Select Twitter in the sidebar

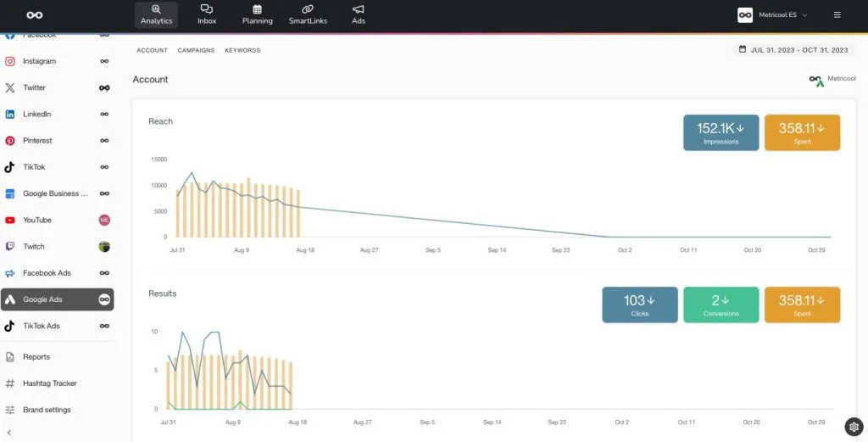(x=58, y=88)
